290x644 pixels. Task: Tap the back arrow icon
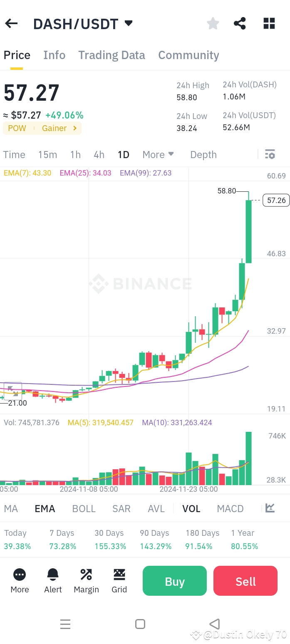pos(11,24)
